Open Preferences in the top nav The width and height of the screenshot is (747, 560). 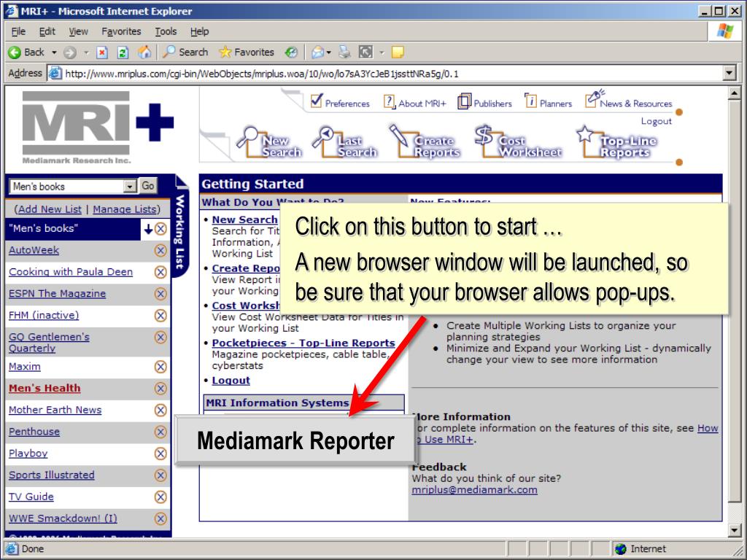pos(340,102)
